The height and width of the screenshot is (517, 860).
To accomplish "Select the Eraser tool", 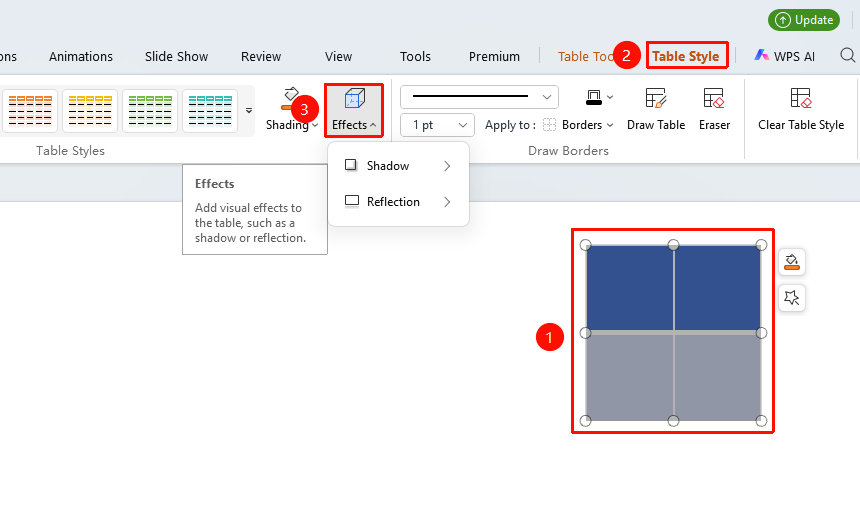I will pos(714,110).
